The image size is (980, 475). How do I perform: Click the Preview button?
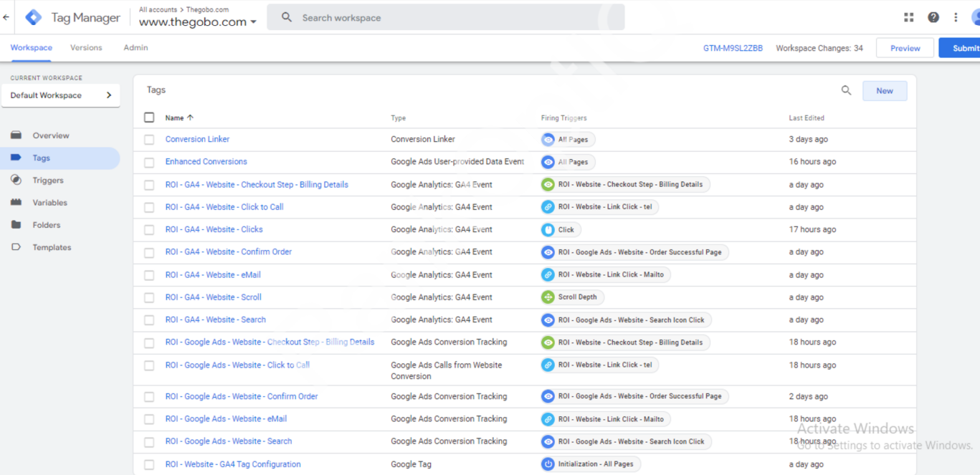coord(905,48)
